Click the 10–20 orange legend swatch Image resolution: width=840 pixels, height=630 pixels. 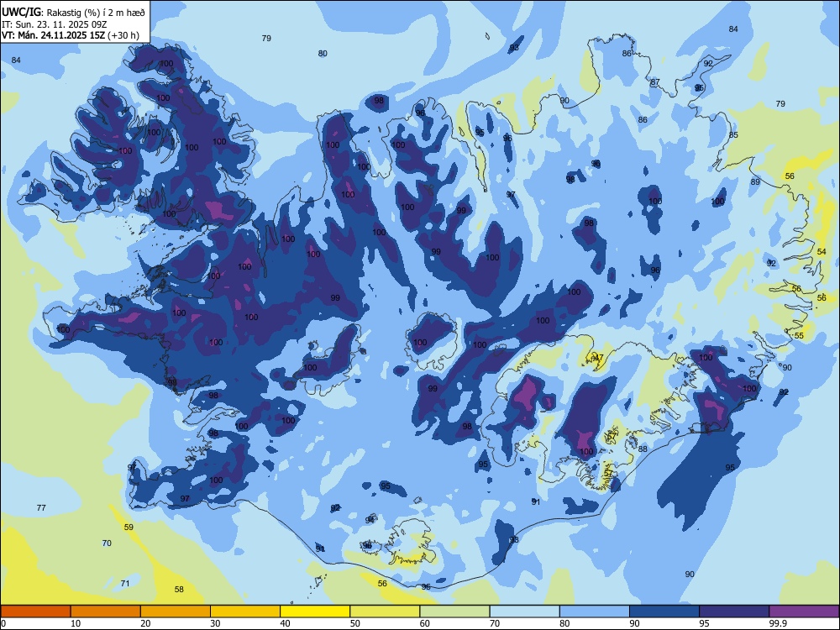tap(106, 612)
